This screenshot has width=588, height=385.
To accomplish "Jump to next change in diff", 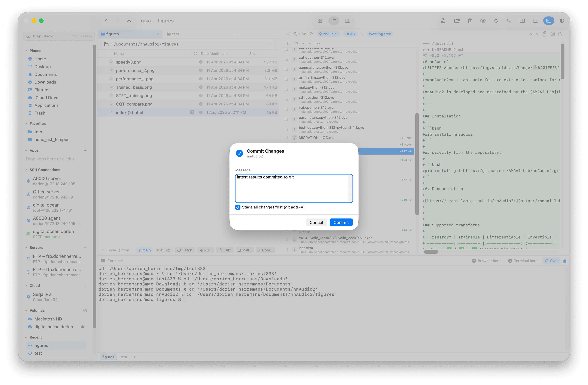I will tap(538, 34).
